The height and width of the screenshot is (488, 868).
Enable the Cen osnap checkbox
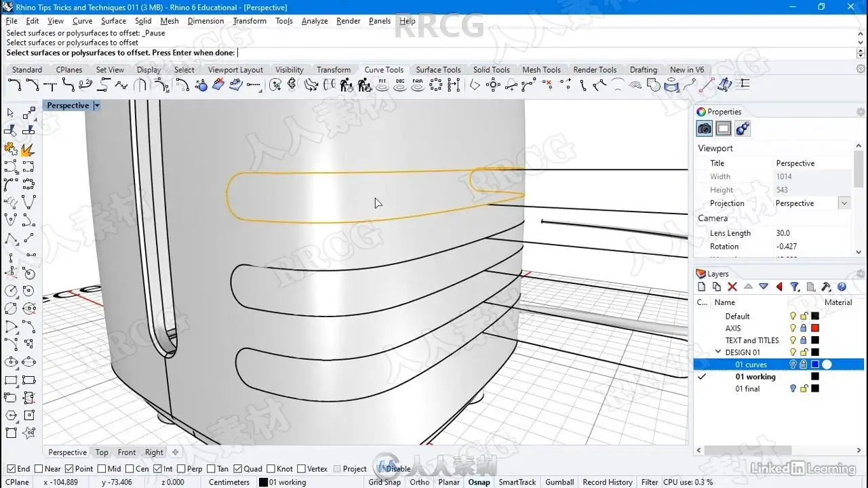coord(130,468)
